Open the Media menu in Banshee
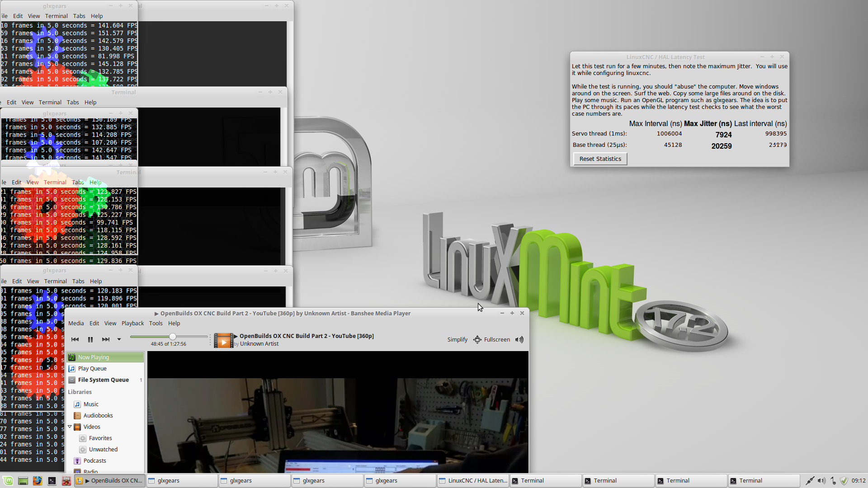Viewport: 868px width, 488px height. (76, 324)
